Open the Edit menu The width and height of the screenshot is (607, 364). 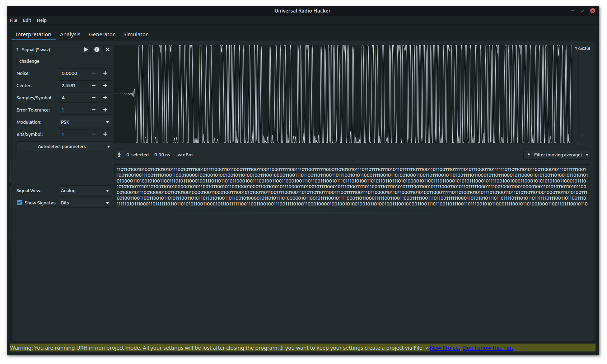(x=27, y=20)
